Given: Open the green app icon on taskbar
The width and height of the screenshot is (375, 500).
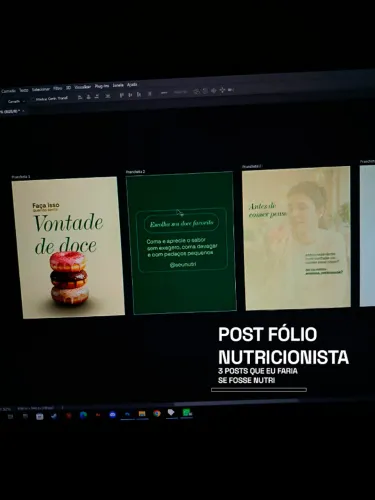Looking at the screenshot, I should click(187, 413).
